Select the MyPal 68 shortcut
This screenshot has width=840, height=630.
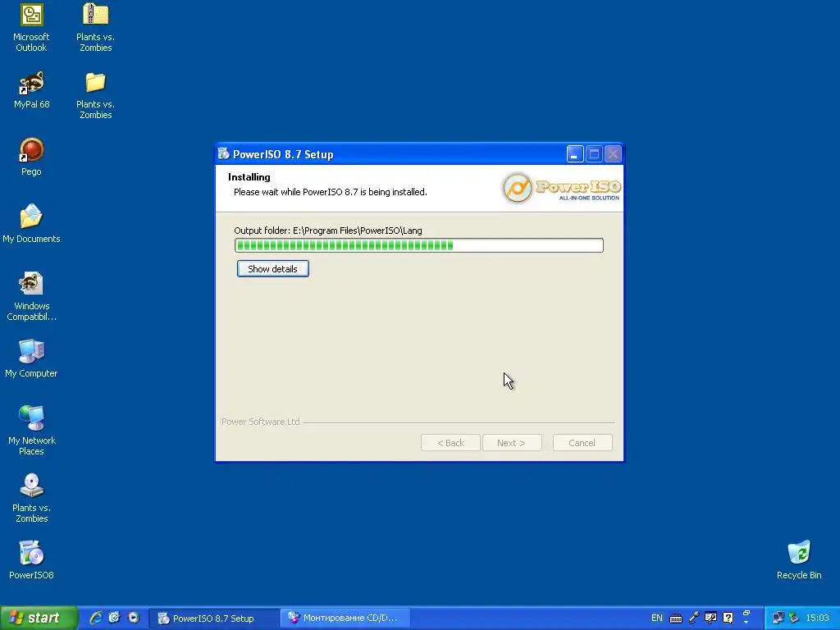[31, 90]
